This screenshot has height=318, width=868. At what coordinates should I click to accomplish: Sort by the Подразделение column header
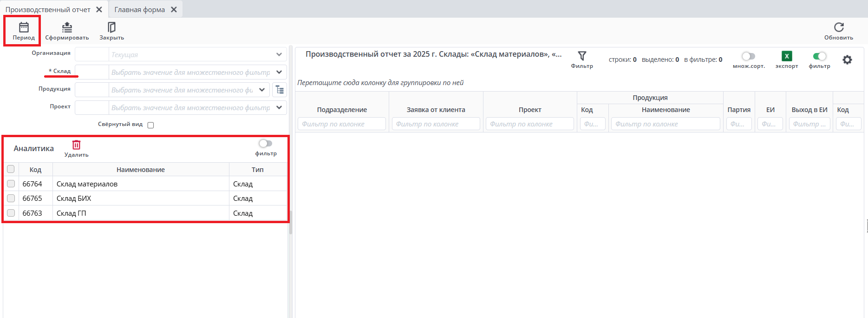tap(342, 110)
